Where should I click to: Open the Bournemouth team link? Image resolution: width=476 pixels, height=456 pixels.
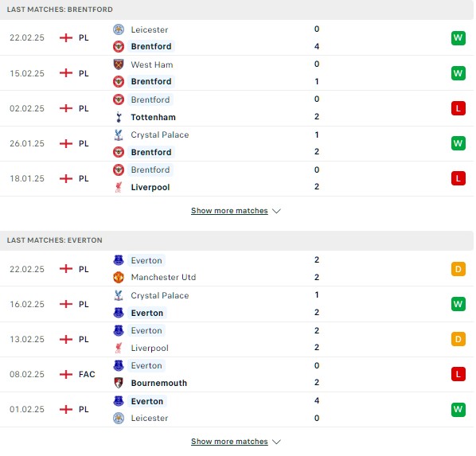[158, 383]
